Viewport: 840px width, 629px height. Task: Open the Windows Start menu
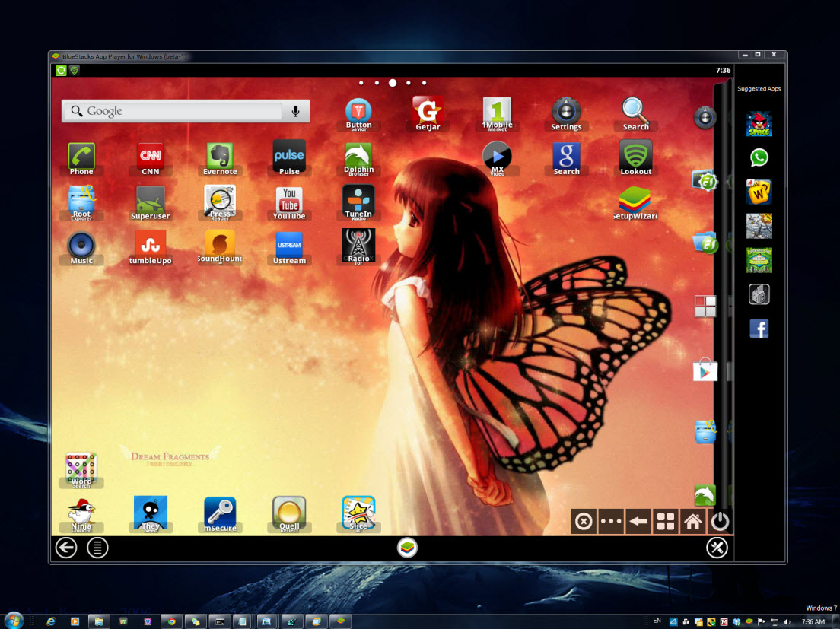[14, 621]
